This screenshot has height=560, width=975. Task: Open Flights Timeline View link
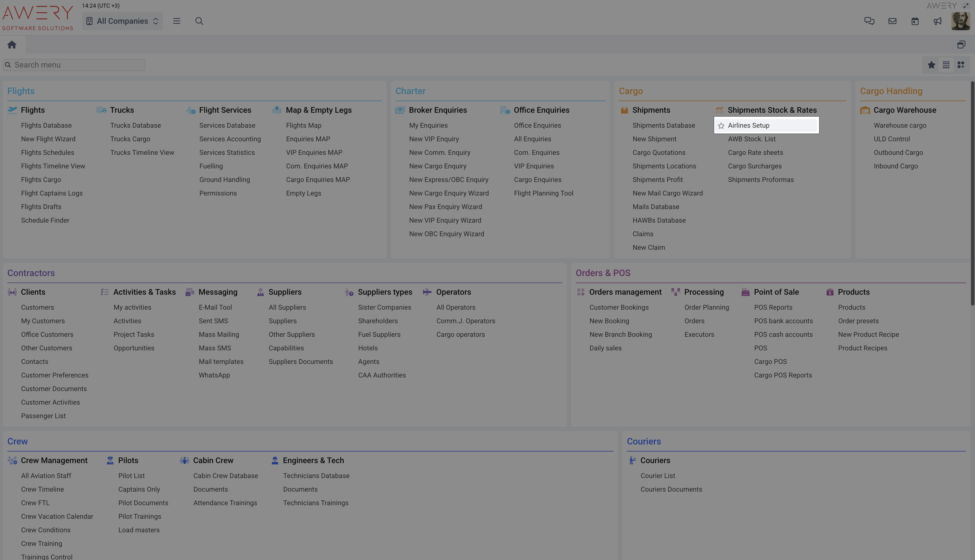tap(53, 166)
